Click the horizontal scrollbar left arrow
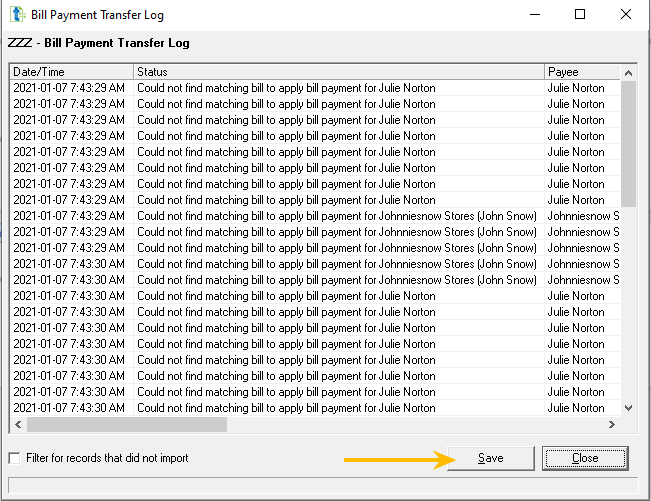Image resolution: width=651 pixels, height=501 pixels. coord(18,425)
